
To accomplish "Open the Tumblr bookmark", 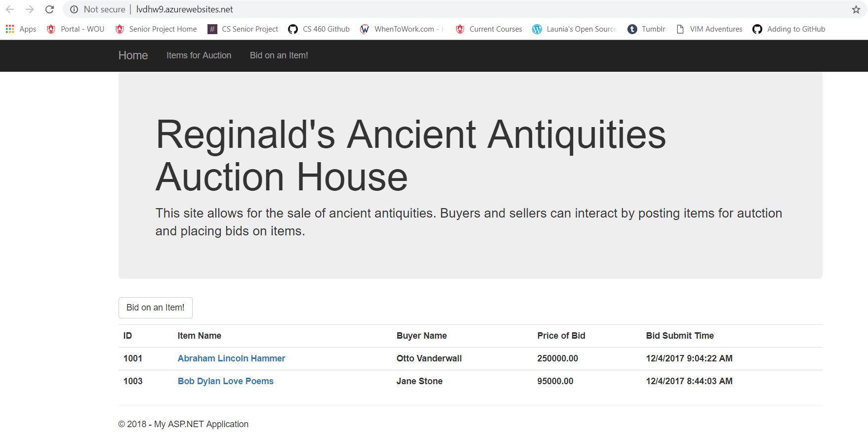I will pyautogui.click(x=646, y=29).
